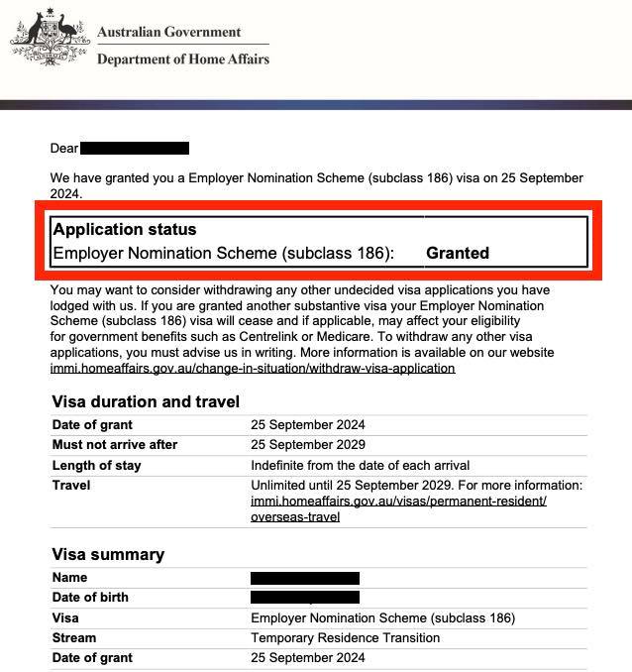This screenshot has width=632, height=672.
Task: Click the Date of birth label
Action: coord(90,598)
